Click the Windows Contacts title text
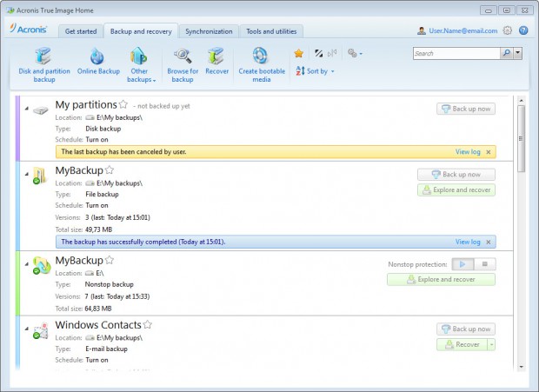Viewport: 539px width, 392px height. click(x=98, y=325)
